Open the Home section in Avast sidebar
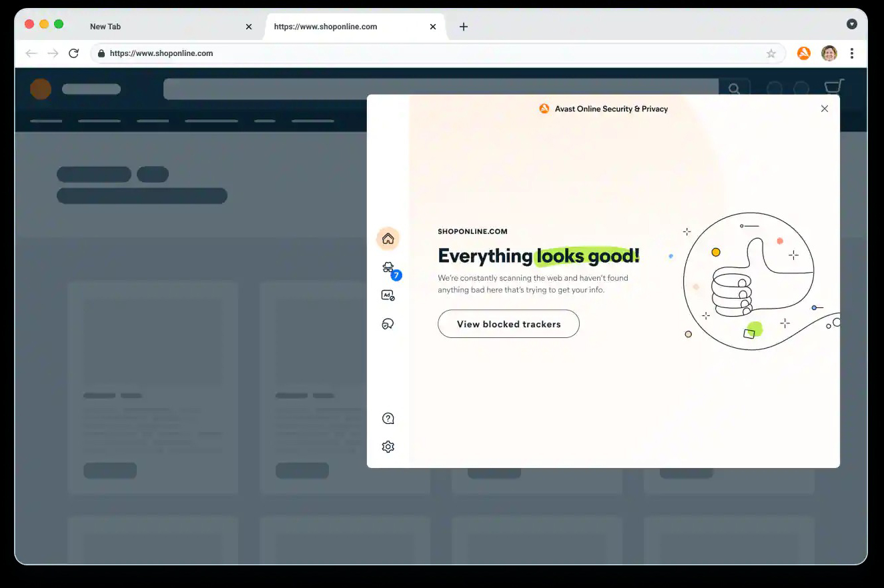The image size is (884, 588). click(x=388, y=239)
